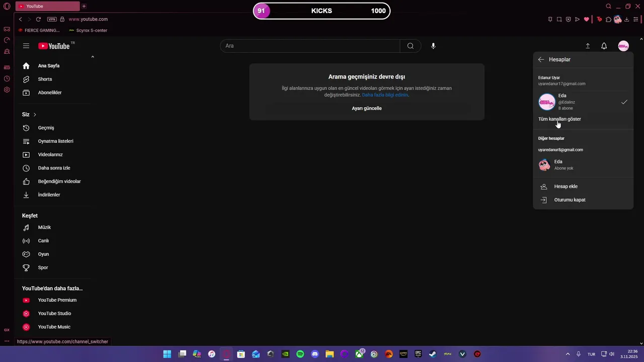644x362 pixels.
Task: Click the search magnifier button
Action: (x=411, y=46)
